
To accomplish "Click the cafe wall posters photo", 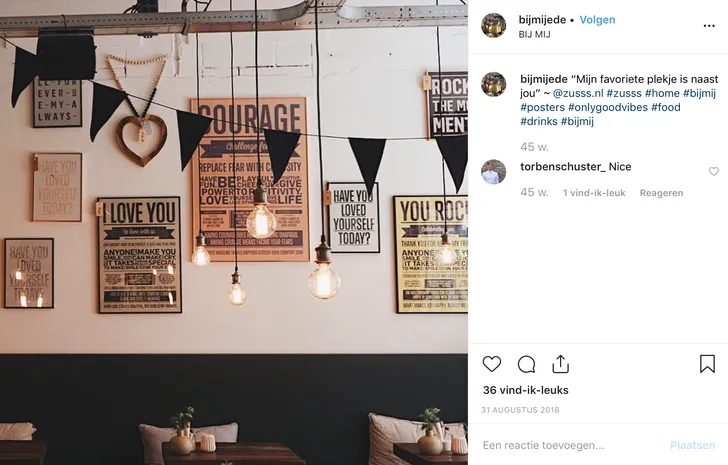I will click(x=234, y=232).
